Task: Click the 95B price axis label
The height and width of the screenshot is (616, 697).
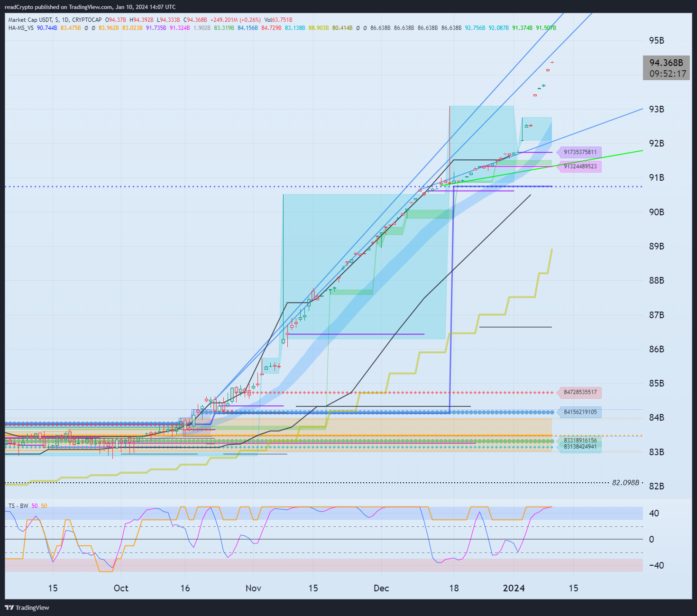Action: click(x=656, y=40)
